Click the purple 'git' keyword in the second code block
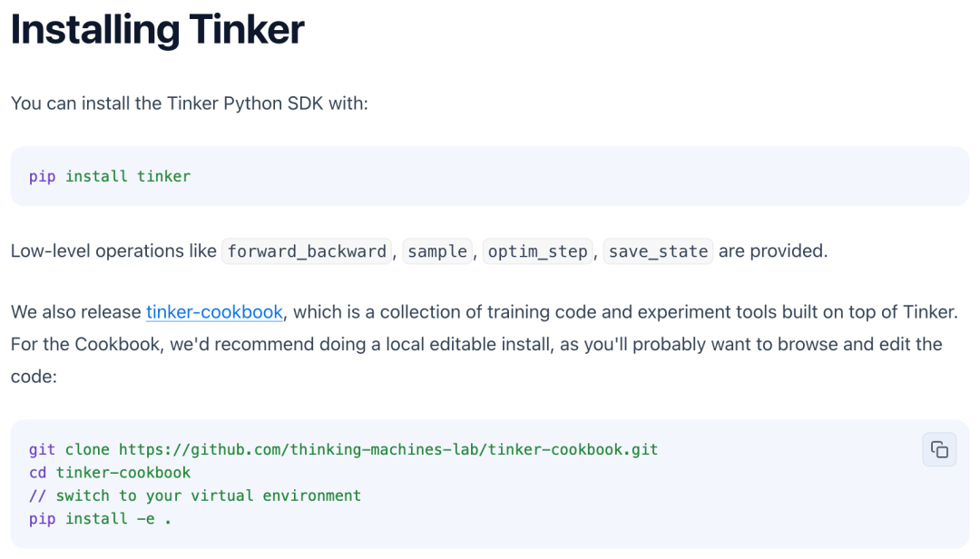This screenshot has height=559, width=980. (42, 450)
